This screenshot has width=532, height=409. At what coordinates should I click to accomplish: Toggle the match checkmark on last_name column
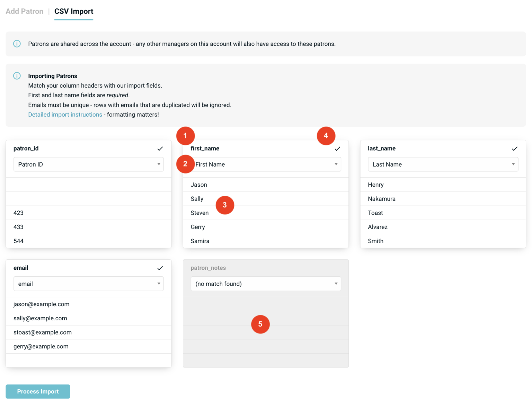[x=514, y=149]
